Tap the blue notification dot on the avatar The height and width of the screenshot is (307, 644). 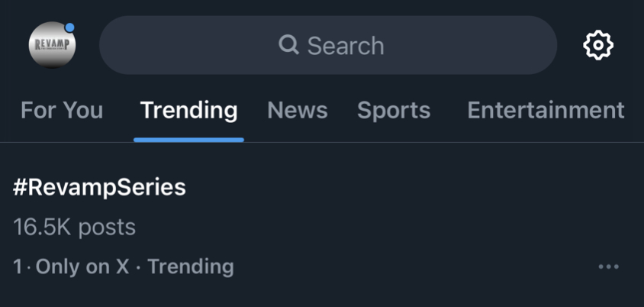(70, 27)
